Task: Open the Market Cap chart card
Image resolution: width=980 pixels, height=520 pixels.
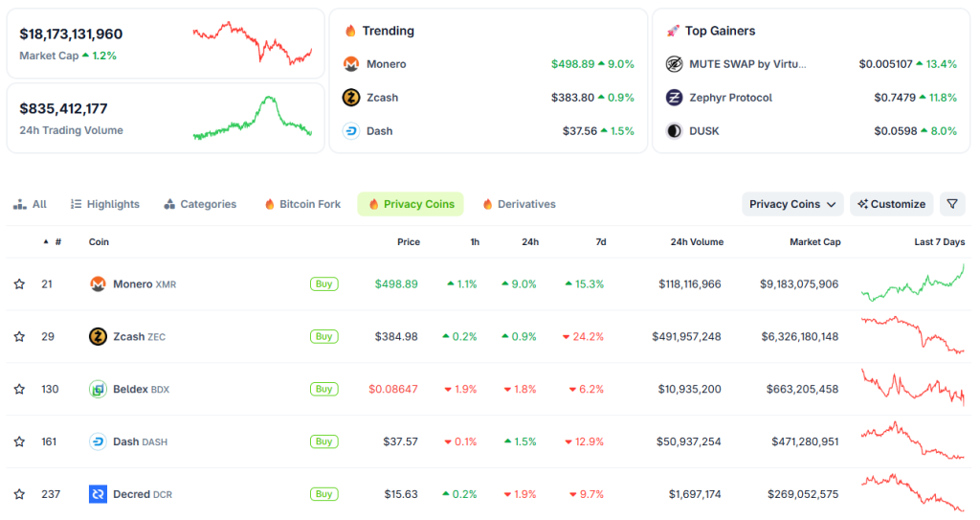Action: pyautogui.click(x=166, y=44)
